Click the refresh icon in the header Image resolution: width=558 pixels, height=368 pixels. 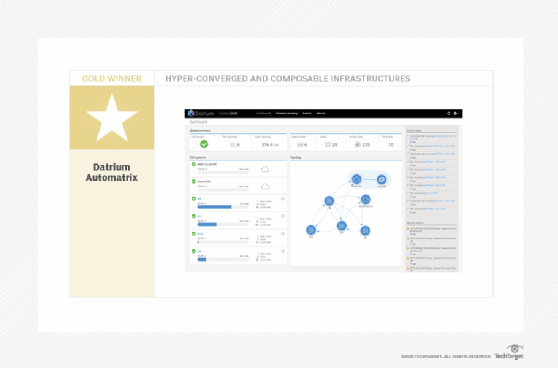click(448, 113)
